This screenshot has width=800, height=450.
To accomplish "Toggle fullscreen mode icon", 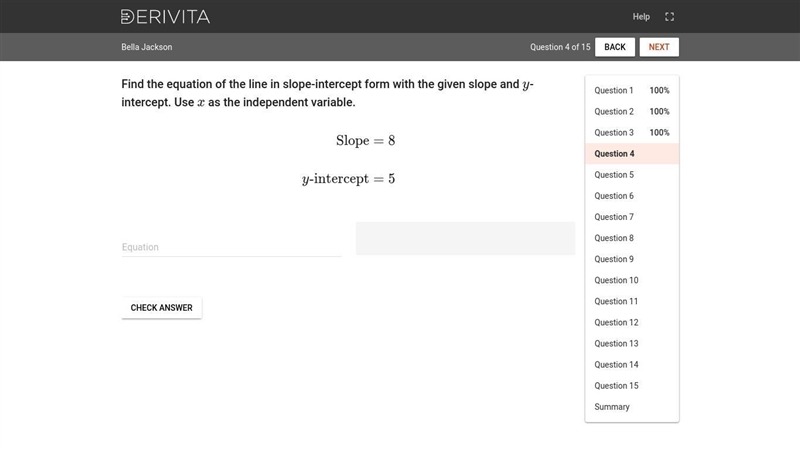I will pyautogui.click(x=669, y=17).
